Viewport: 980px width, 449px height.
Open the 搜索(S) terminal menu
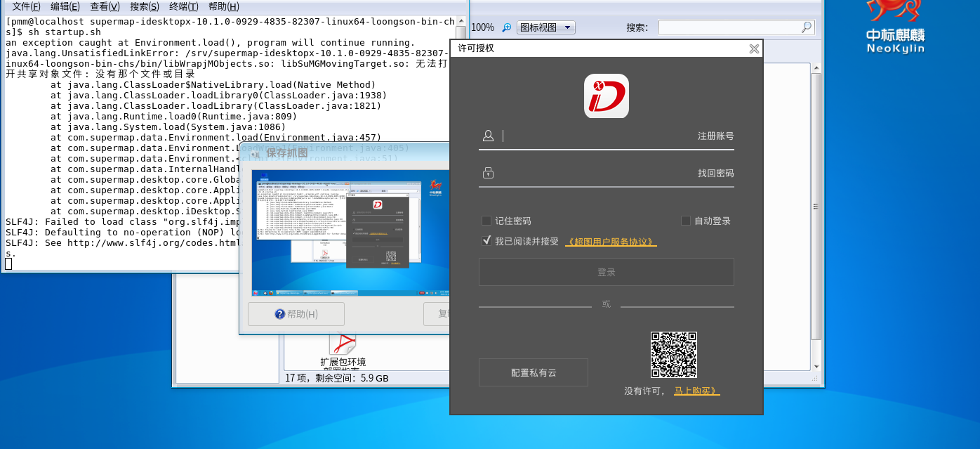(x=145, y=6)
